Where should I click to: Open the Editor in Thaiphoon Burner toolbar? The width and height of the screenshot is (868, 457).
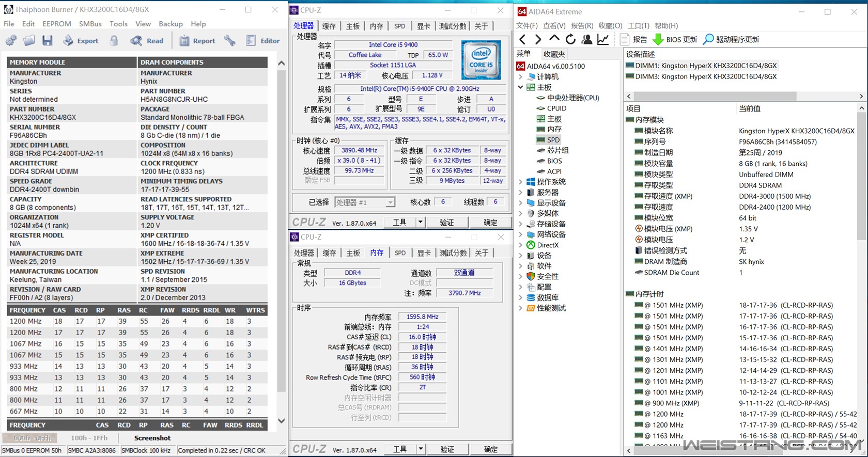(x=263, y=41)
